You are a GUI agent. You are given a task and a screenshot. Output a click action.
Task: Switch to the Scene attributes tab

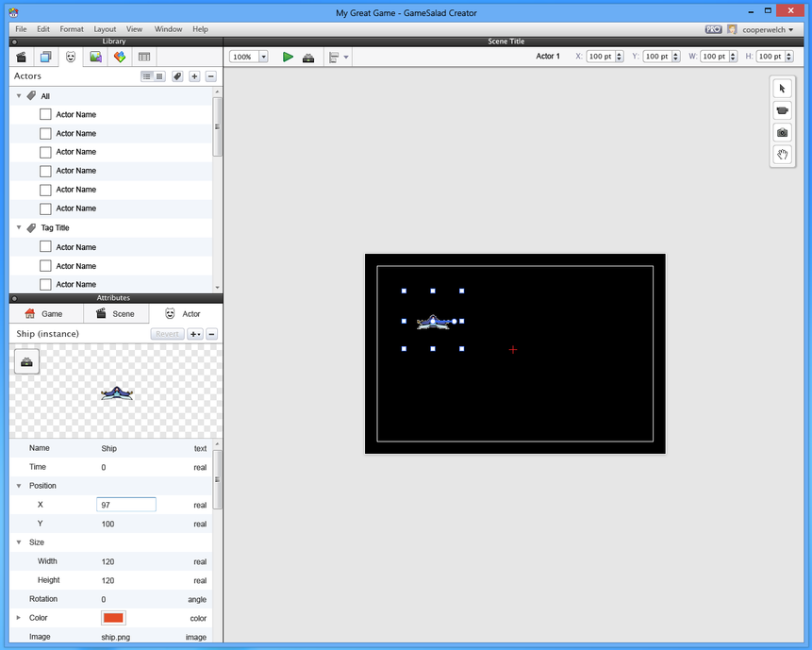(116, 314)
